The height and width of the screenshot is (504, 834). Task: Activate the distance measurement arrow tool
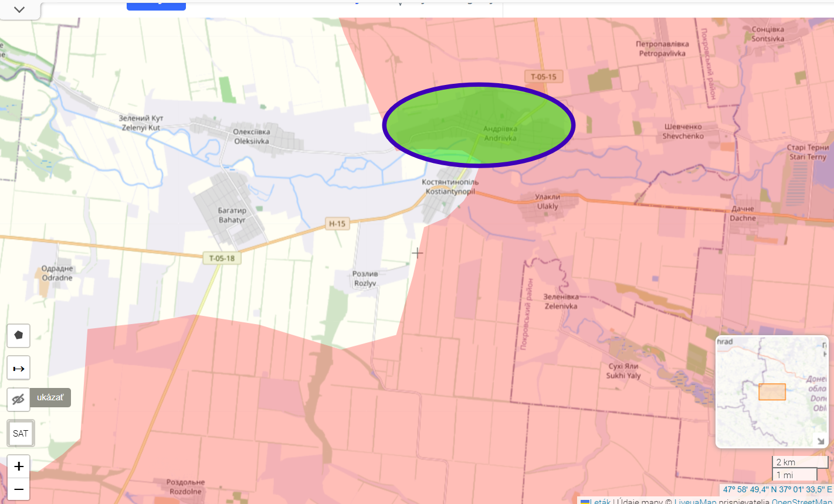(18, 368)
